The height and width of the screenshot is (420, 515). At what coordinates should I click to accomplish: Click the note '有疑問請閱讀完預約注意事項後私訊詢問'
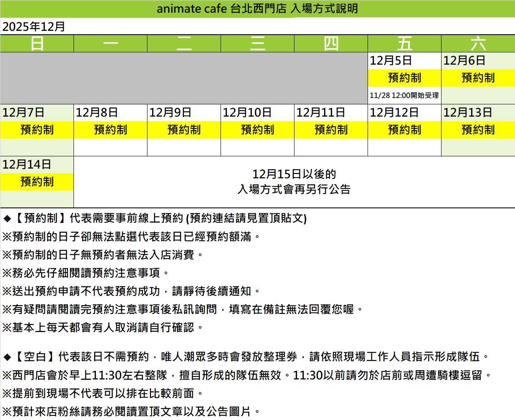pyautogui.click(x=183, y=309)
